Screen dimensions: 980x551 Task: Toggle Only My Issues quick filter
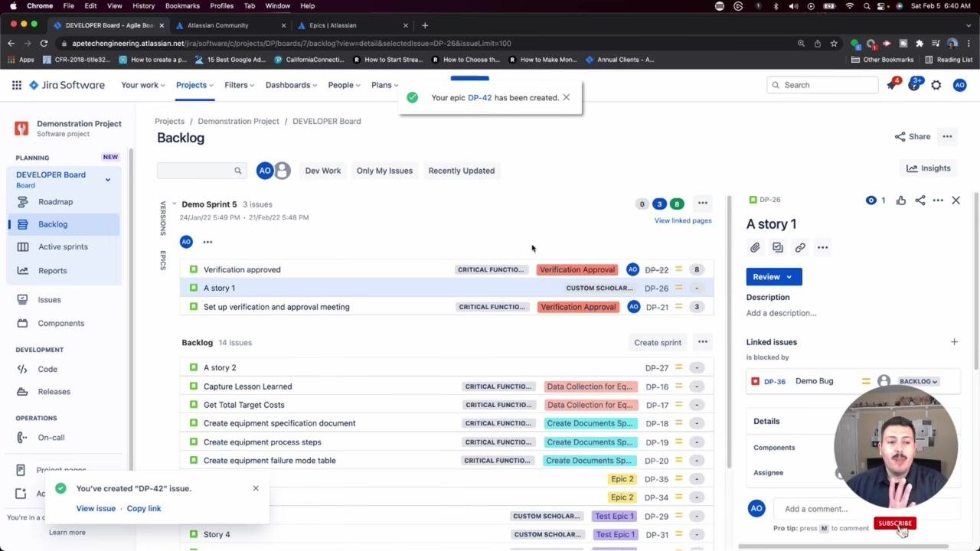[384, 171]
